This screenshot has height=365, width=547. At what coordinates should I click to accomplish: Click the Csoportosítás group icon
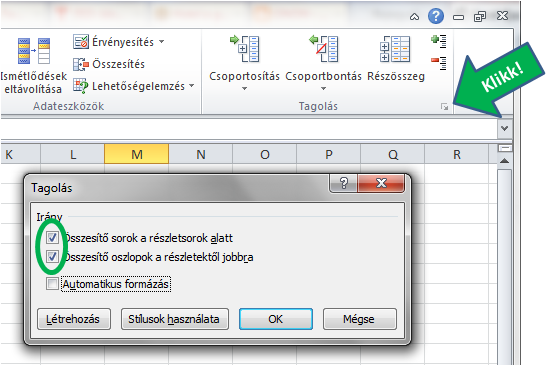point(245,49)
